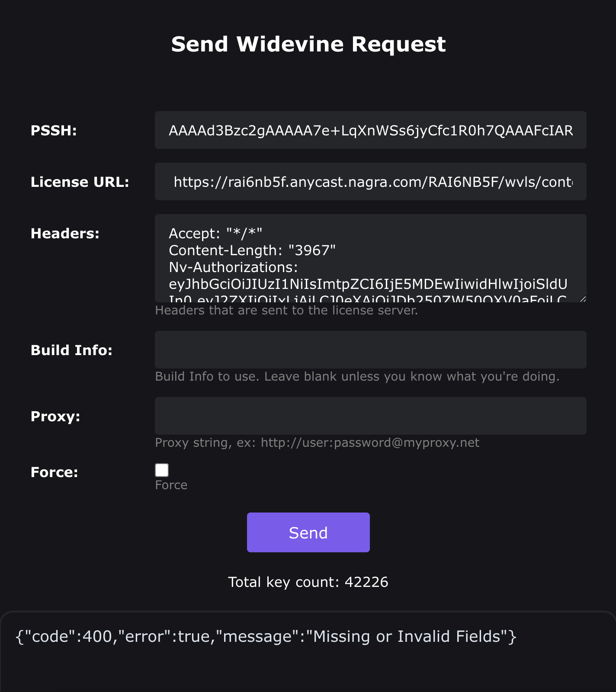Viewport: 616px width, 692px height.
Task: Click the proxy string example hint
Action: coord(317,443)
